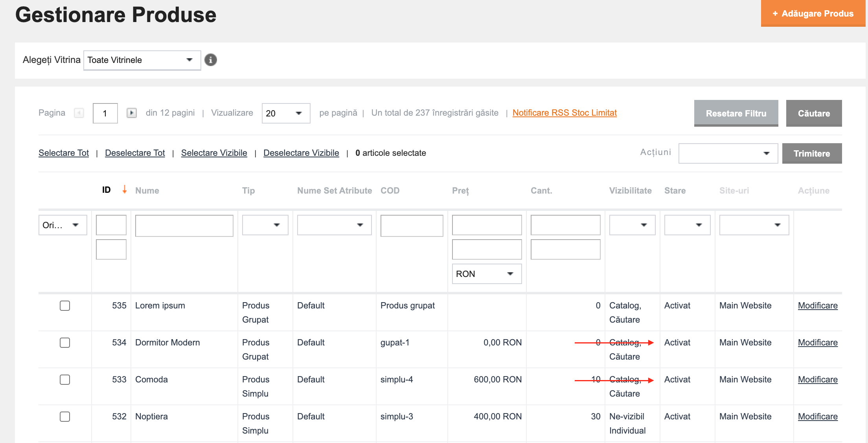Click Modificare for Dormitor Modern
The width and height of the screenshot is (868, 443).
818,343
